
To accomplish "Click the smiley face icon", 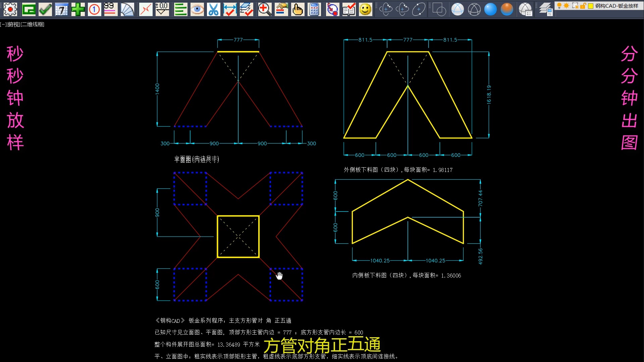I will 365,9.
